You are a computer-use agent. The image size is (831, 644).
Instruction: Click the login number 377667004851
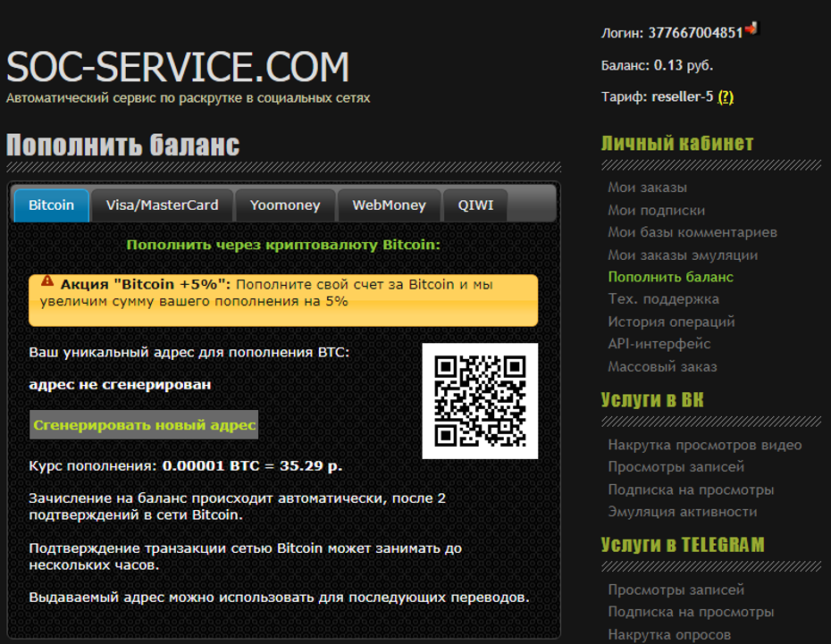click(695, 33)
